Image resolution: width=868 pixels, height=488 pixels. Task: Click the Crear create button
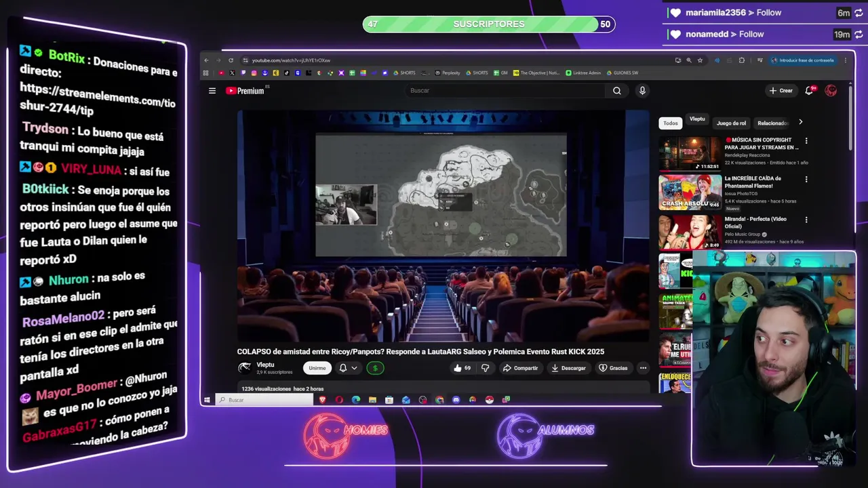(781, 91)
